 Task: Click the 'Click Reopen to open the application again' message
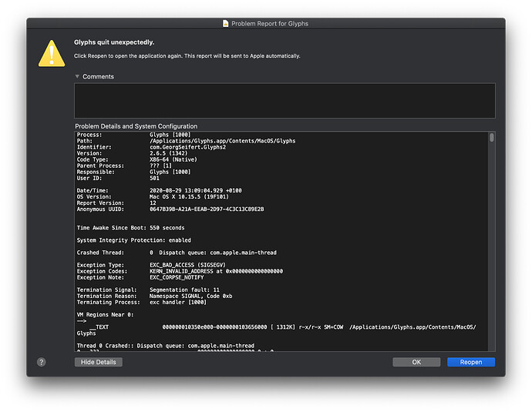(x=187, y=56)
